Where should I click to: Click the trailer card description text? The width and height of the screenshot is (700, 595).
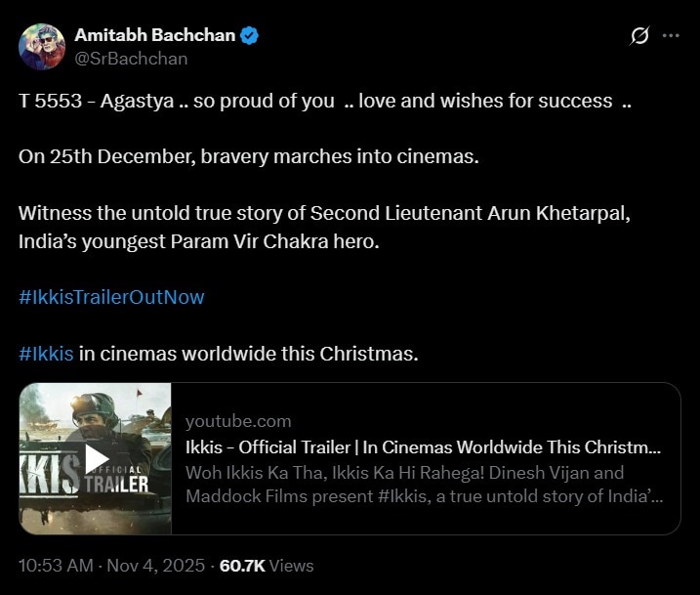pos(425,485)
